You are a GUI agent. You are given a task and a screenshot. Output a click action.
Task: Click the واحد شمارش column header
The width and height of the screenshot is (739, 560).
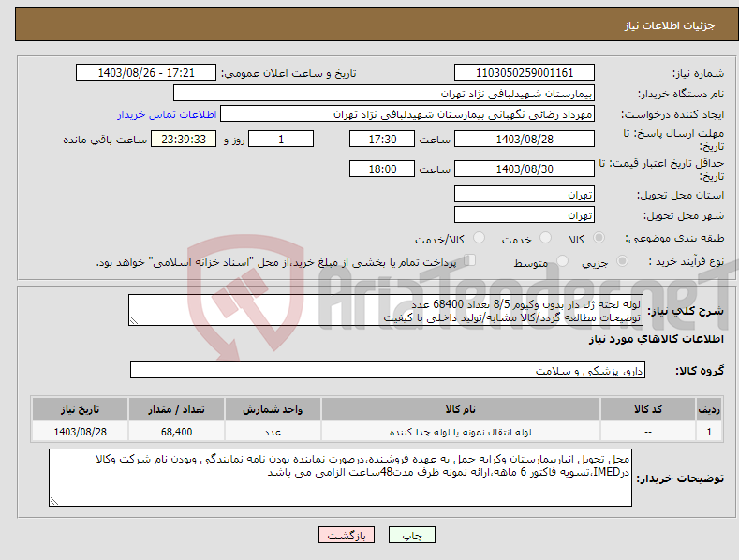[273, 409]
